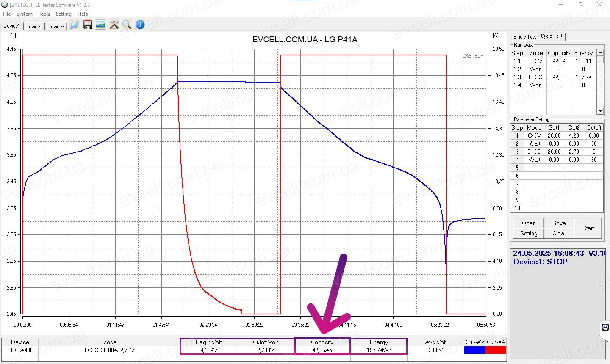The width and height of the screenshot is (610, 364).
Task: Click device name EBC-A40L
Action: click(x=20, y=350)
